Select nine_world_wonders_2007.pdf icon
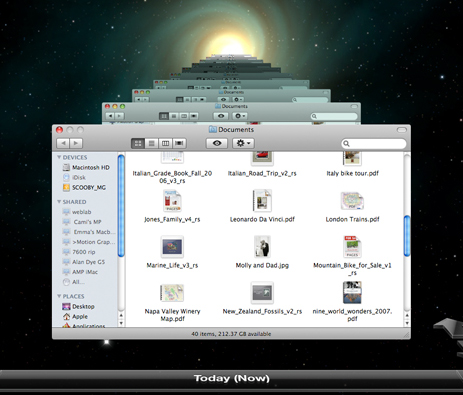Screen dimensions: 463x395 coord(352,293)
